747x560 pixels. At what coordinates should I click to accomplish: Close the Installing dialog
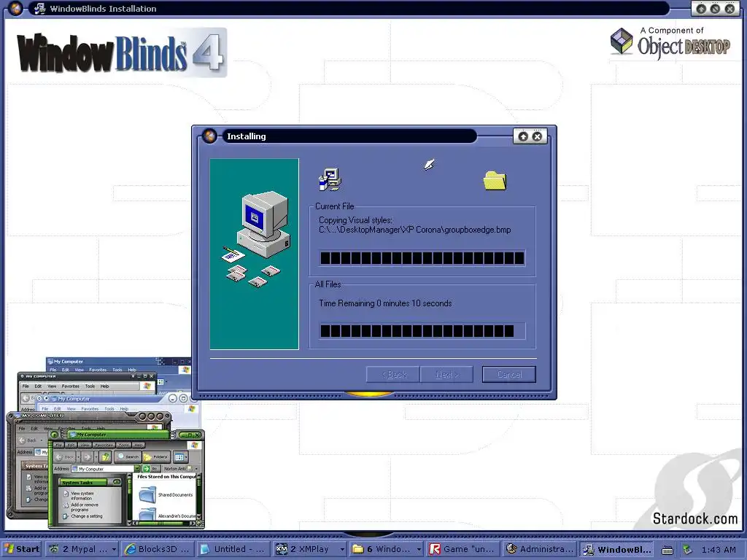(537, 136)
